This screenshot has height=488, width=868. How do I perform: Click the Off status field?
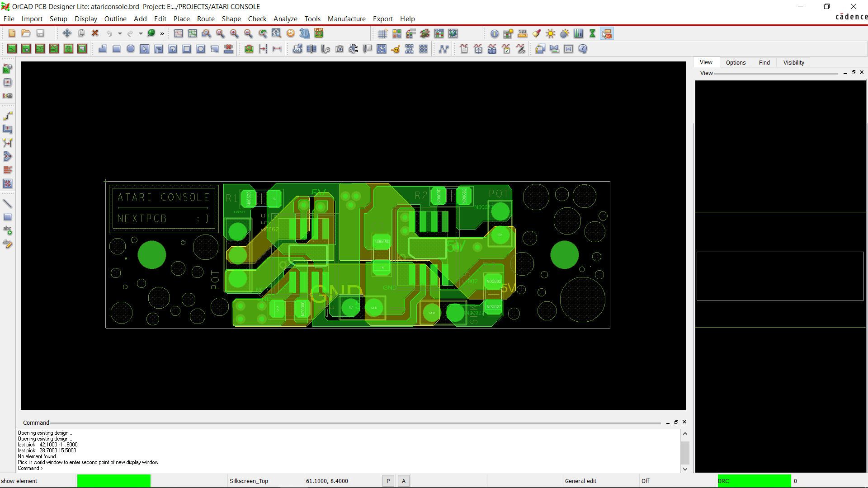click(x=645, y=481)
